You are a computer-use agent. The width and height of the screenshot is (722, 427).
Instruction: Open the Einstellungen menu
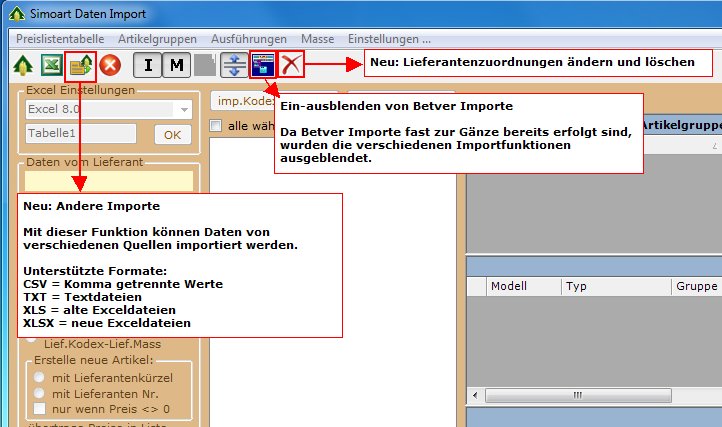(389, 38)
